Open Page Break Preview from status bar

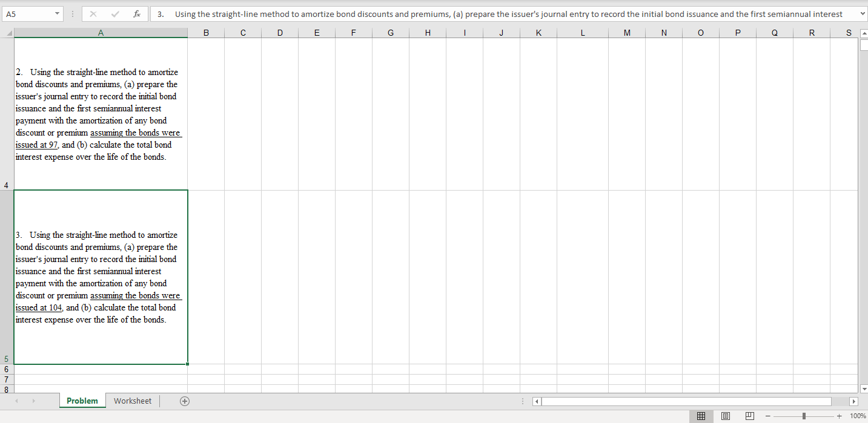coord(749,416)
